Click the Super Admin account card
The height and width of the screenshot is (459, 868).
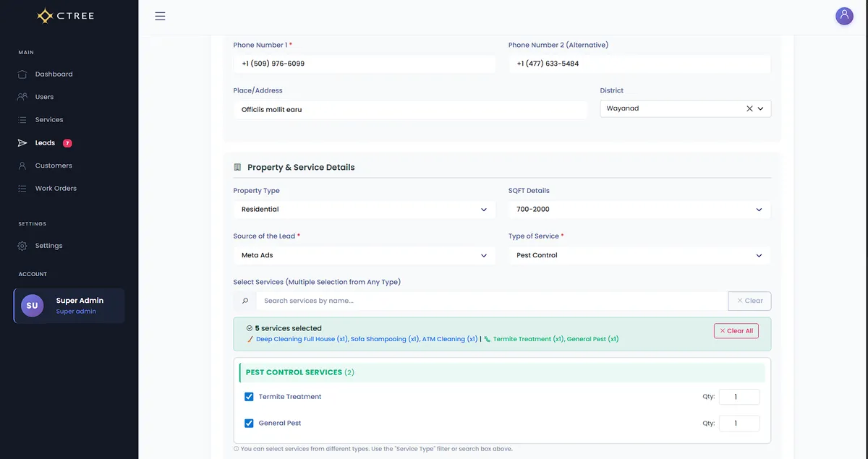point(69,306)
